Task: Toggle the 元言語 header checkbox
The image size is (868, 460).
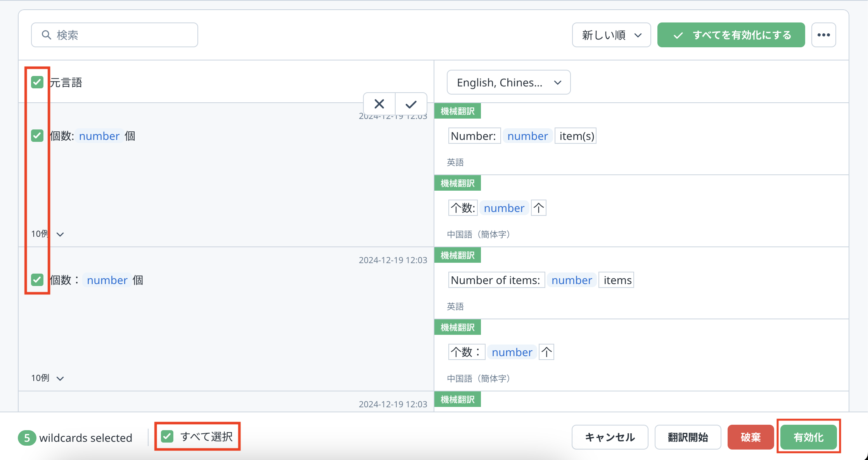Action: [37, 82]
